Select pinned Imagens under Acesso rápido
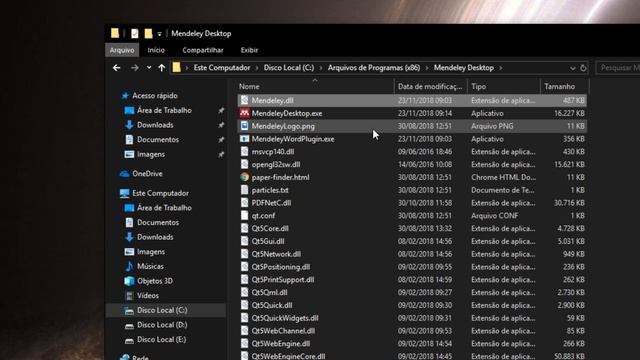The height and width of the screenshot is (360, 640). coord(151,154)
